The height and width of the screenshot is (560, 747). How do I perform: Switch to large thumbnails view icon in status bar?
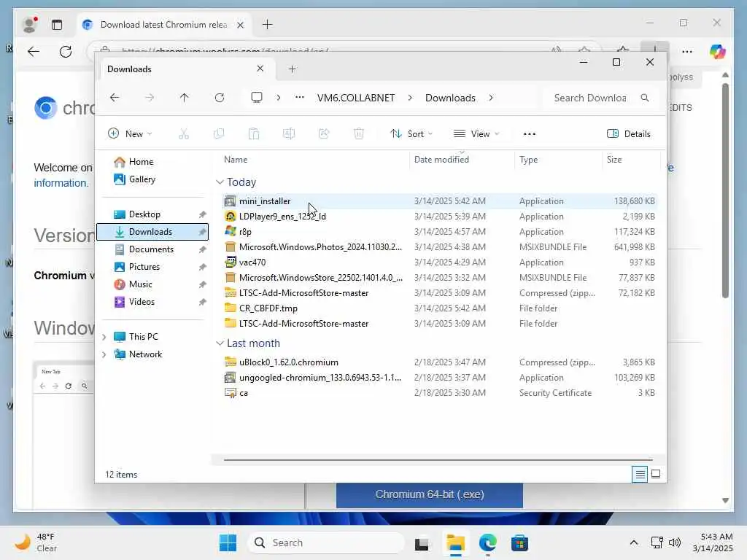pos(656,474)
